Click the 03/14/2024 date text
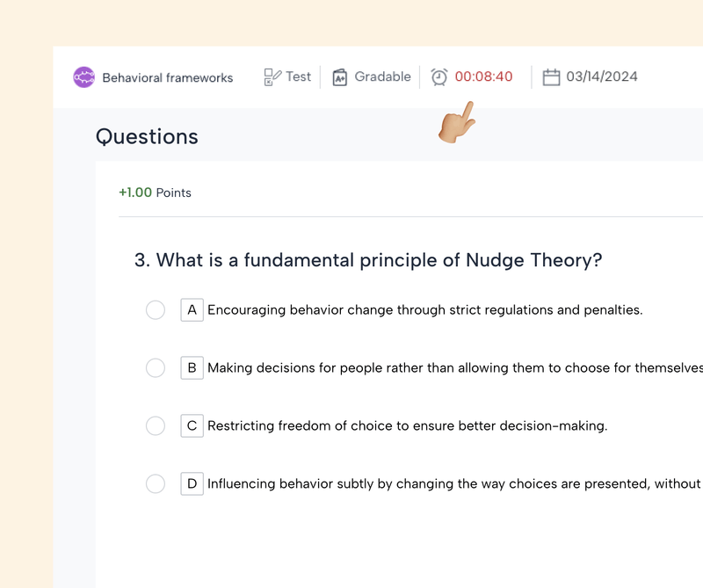This screenshot has height=588, width=703. tap(602, 77)
